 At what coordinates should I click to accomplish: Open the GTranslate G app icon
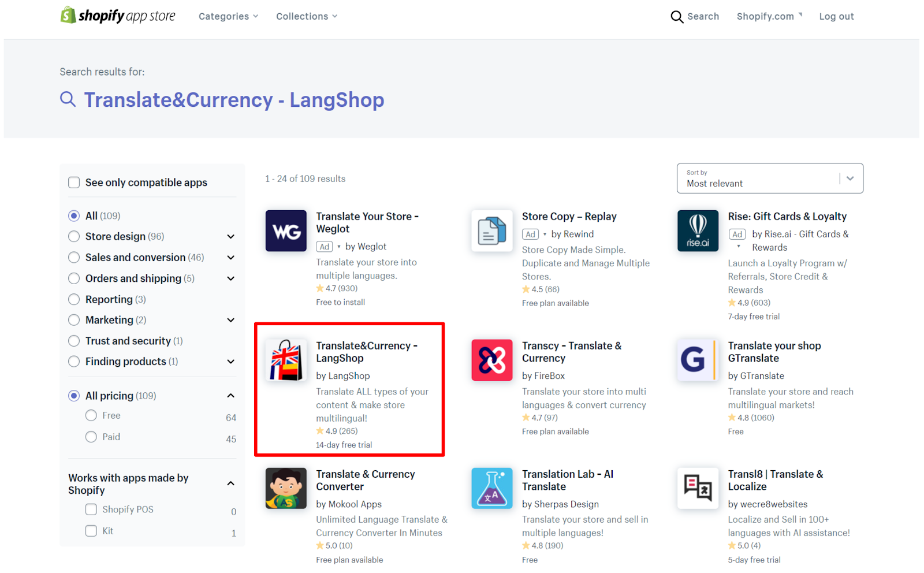pyautogui.click(x=698, y=360)
